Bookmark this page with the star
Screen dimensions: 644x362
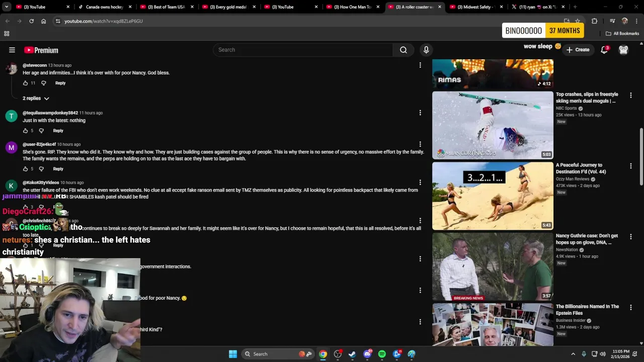578,21
